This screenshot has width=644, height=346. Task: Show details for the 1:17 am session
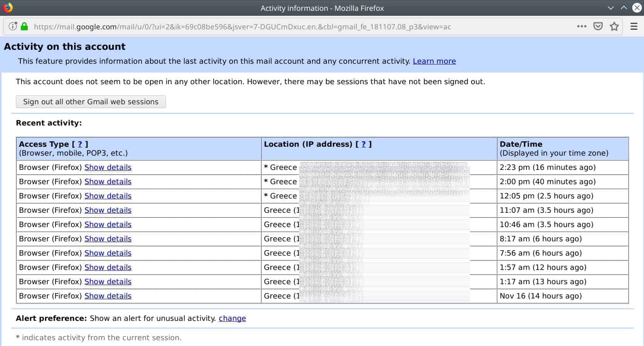[x=108, y=282]
